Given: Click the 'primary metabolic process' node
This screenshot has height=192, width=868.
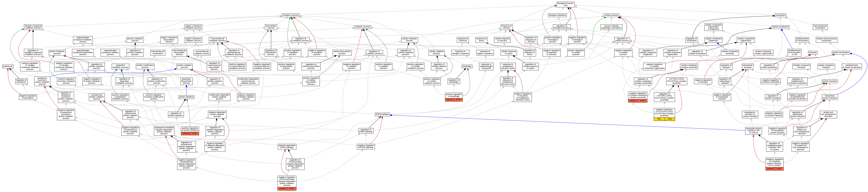Looking at the screenshot, I should coord(135,40).
